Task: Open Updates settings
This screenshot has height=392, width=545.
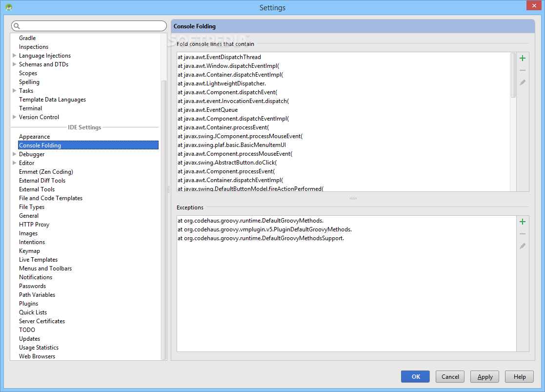Action: tap(30, 339)
